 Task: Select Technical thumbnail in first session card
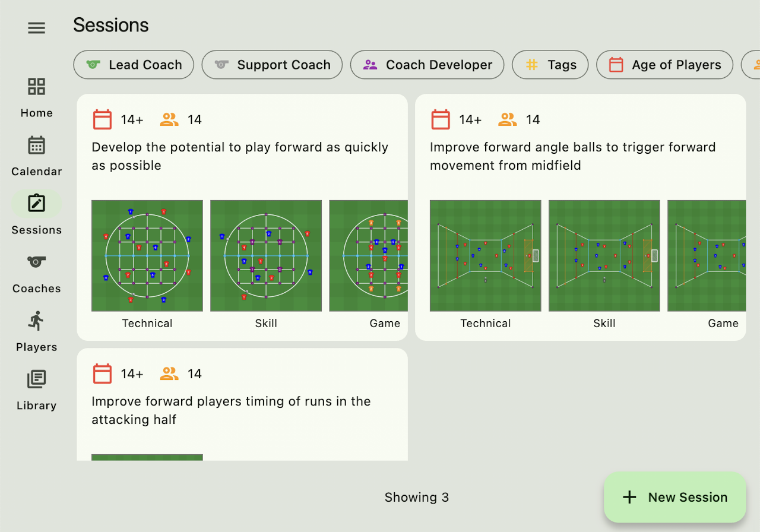point(147,255)
